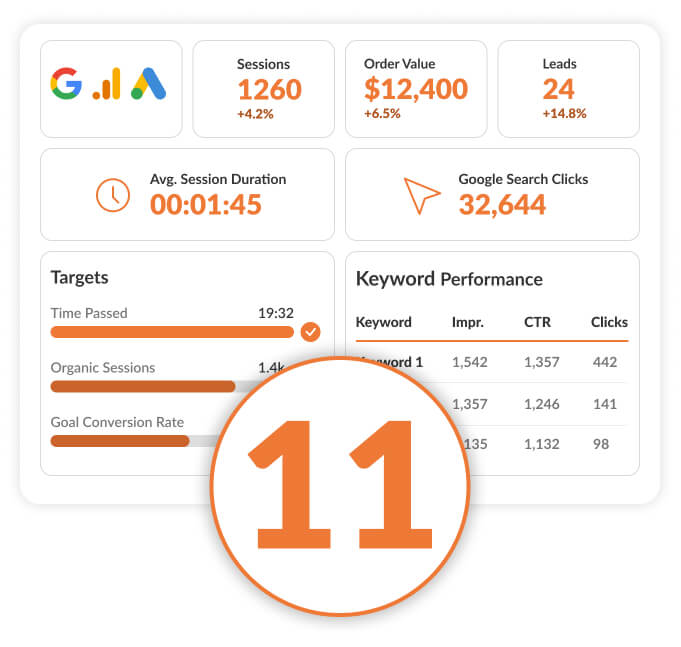Click the clock icon beside Session Duration
681x647 pixels.
112,195
